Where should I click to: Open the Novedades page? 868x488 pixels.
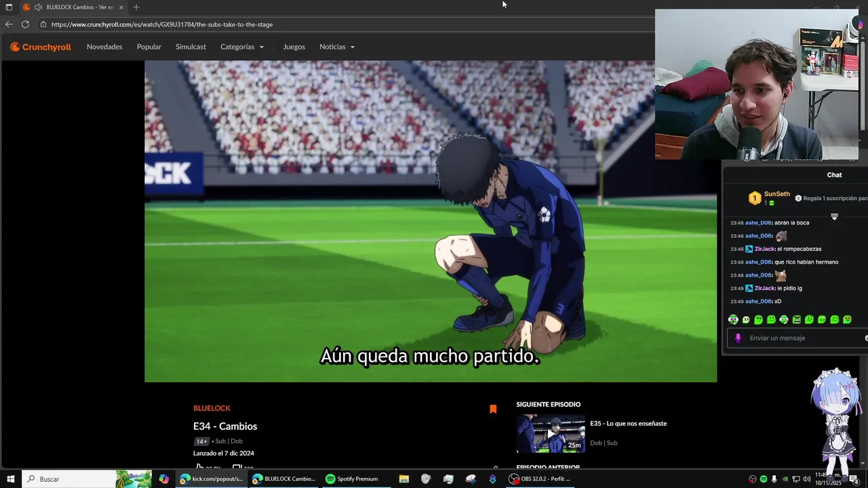[104, 47]
